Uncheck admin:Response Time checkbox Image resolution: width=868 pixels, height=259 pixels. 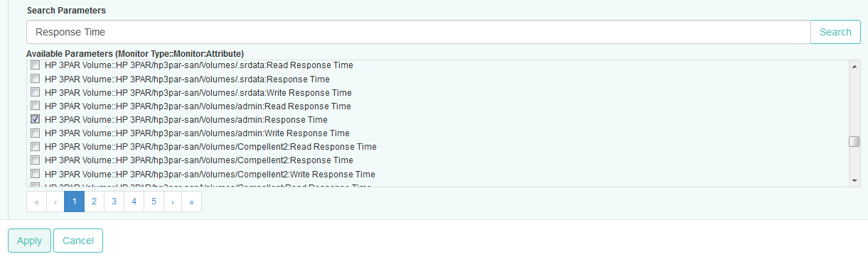point(35,119)
